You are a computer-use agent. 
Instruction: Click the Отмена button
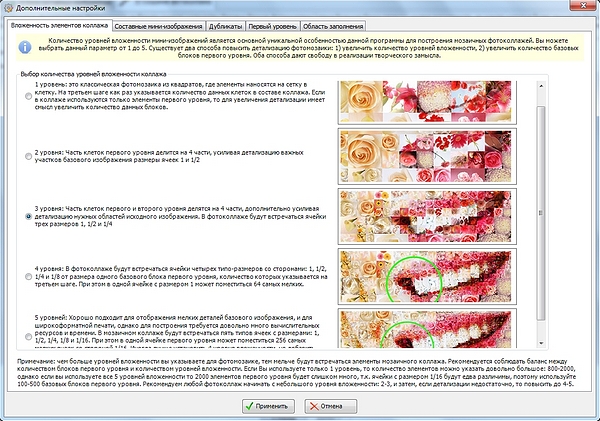331,406
